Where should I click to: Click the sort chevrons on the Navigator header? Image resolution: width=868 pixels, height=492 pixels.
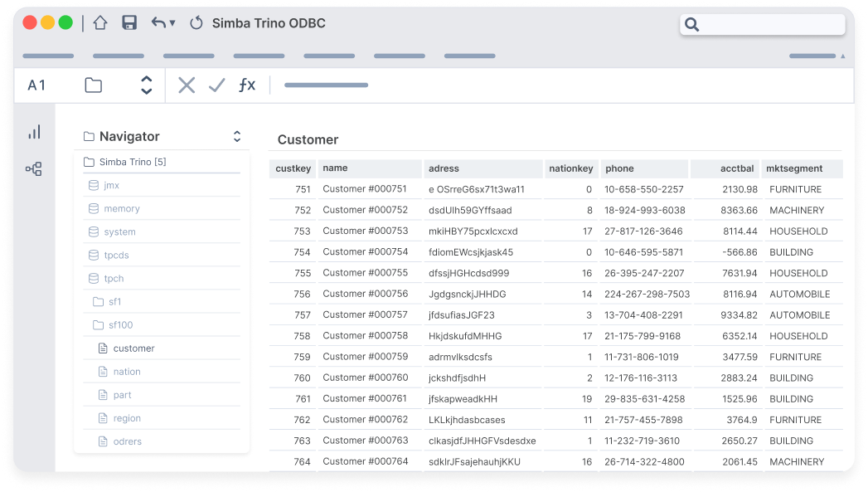[237, 136]
